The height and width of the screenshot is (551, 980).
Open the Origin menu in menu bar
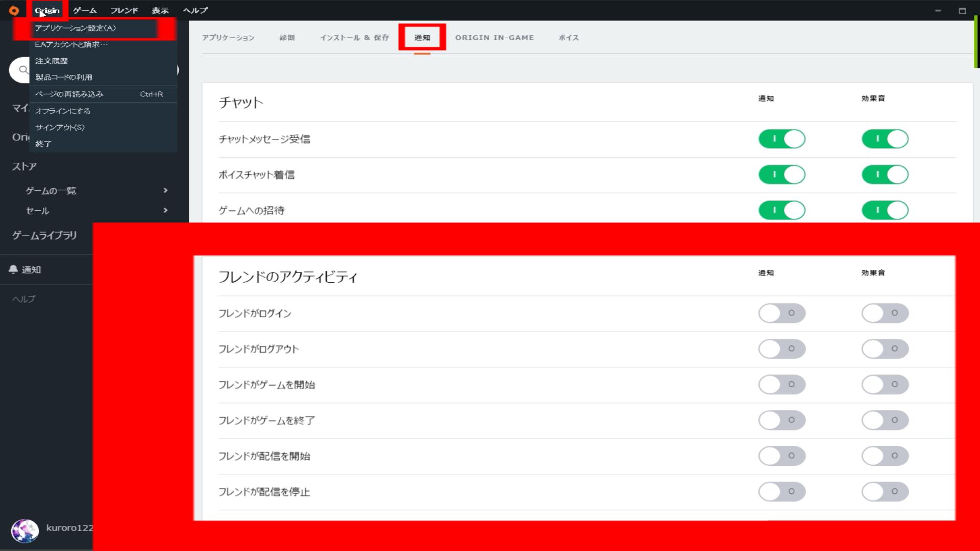[x=47, y=10]
